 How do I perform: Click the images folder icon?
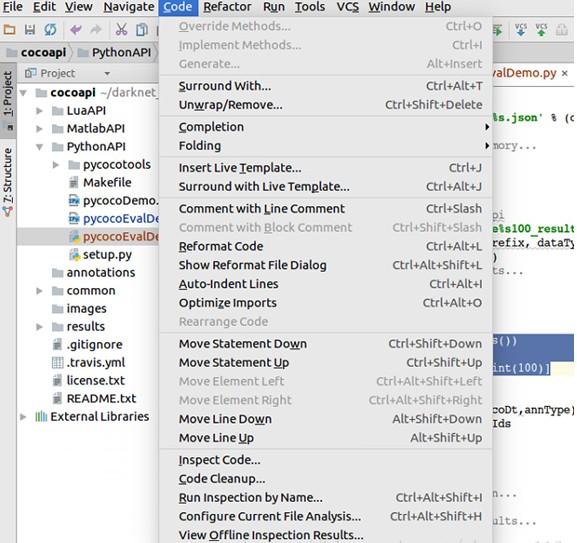pos(57,309)
